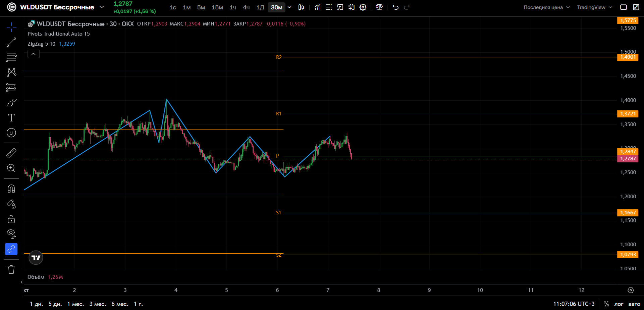Switch to the 15м timeframe
Screen dimensions: 644x310
click(217, 7)
